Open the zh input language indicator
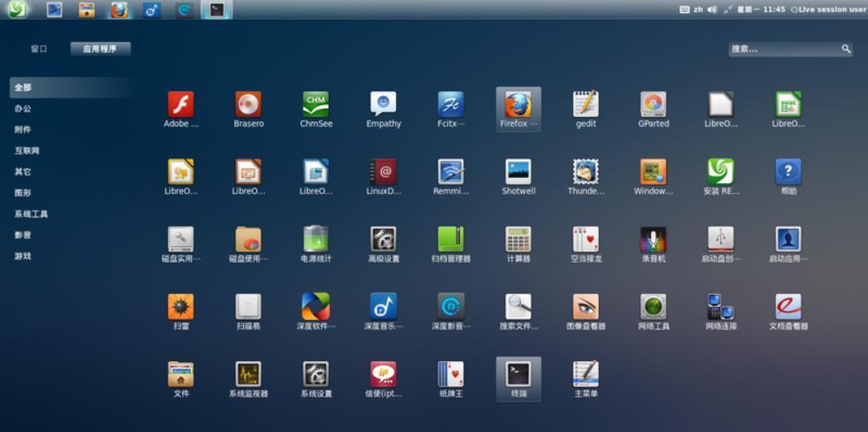 tap(698, 10)
